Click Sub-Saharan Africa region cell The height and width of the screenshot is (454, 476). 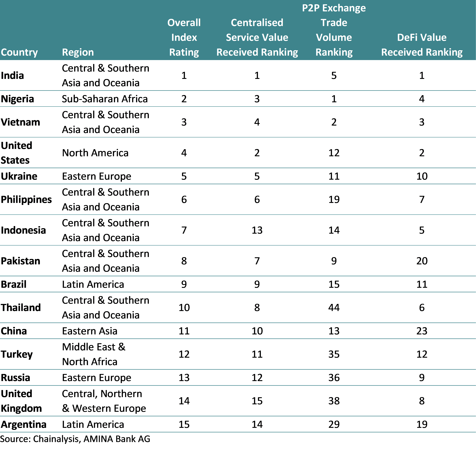[x=105, y=99]
